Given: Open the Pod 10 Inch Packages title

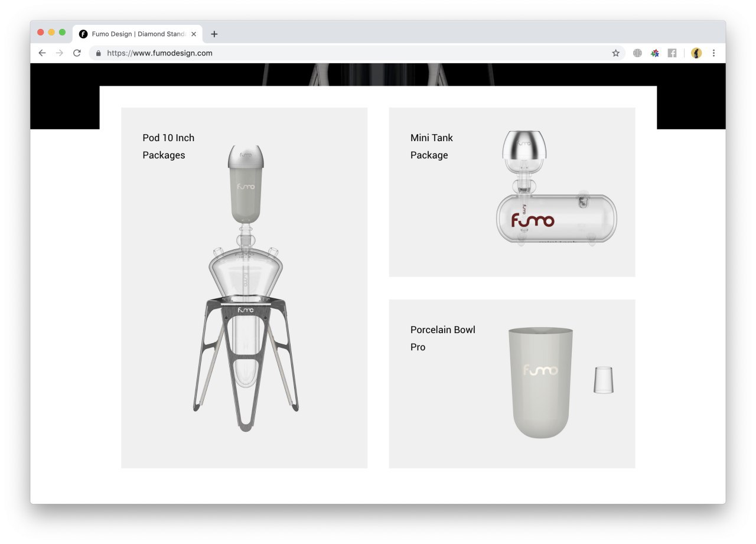Looking at the screenshot, I should (168, 146).
